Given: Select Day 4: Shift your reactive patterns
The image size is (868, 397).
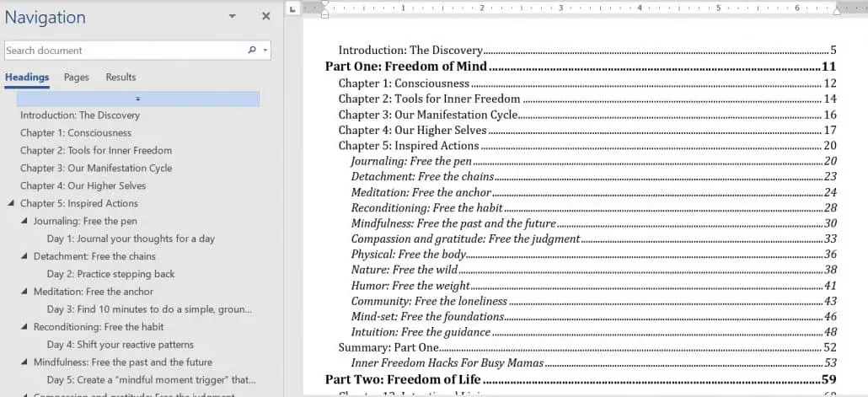Looking at the screenshot, I should [x=121, y=345].
